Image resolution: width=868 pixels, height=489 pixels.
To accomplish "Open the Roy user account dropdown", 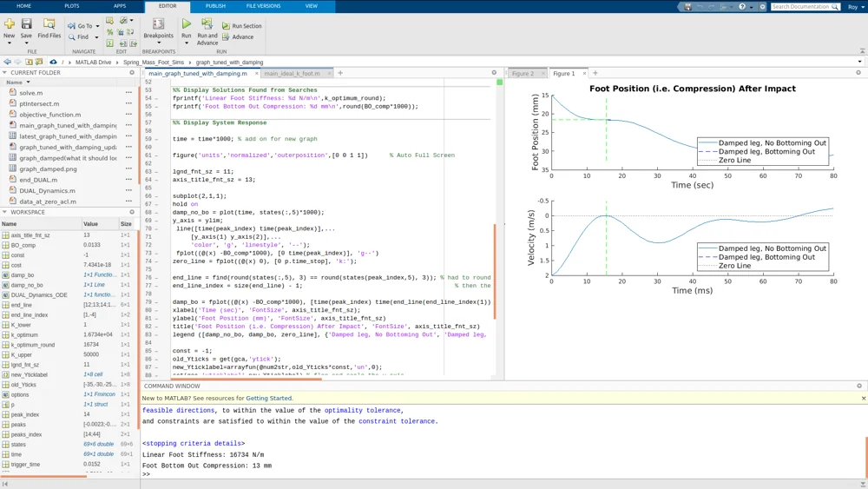I will coord(855,7).
